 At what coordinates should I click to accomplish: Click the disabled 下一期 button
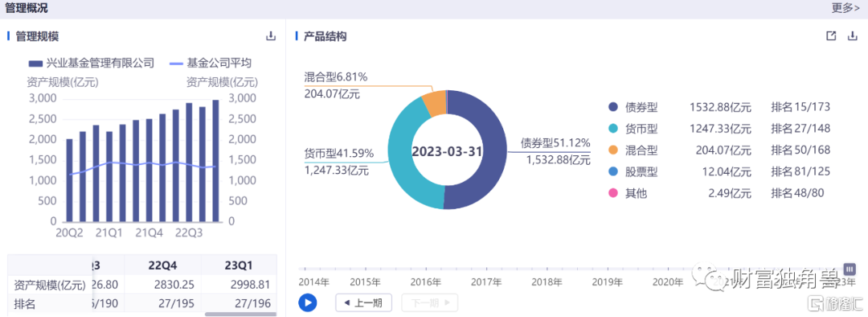coord(429,303)
